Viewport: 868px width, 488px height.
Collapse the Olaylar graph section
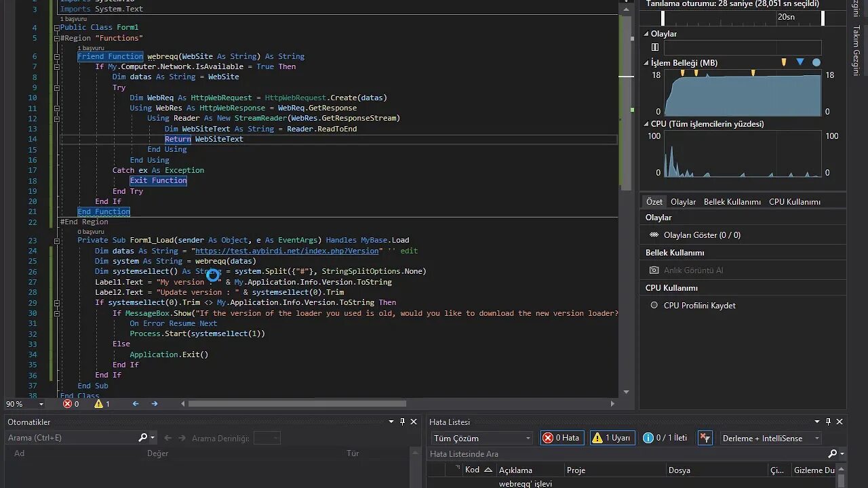pyautogui.click(x=646, y=34)
